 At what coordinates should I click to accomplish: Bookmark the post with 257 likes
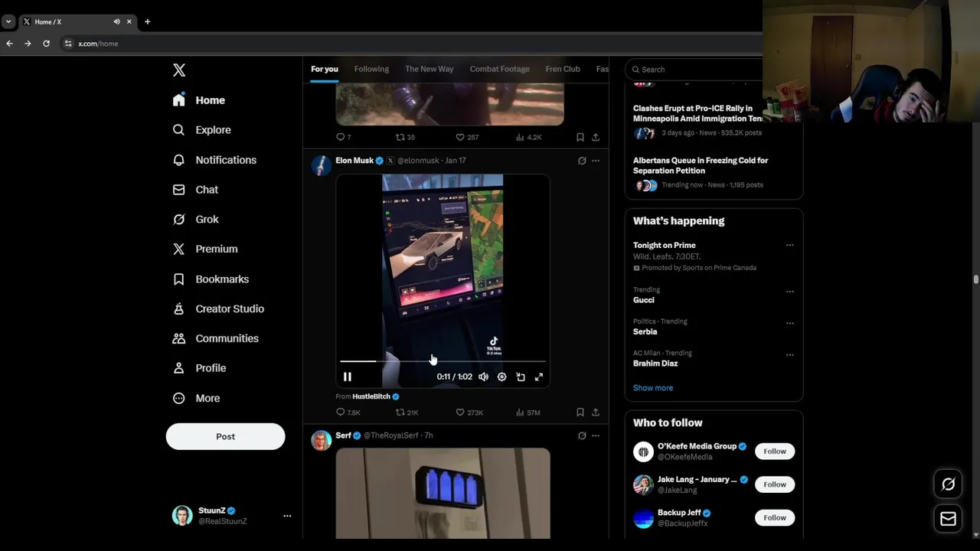point(580,137)
